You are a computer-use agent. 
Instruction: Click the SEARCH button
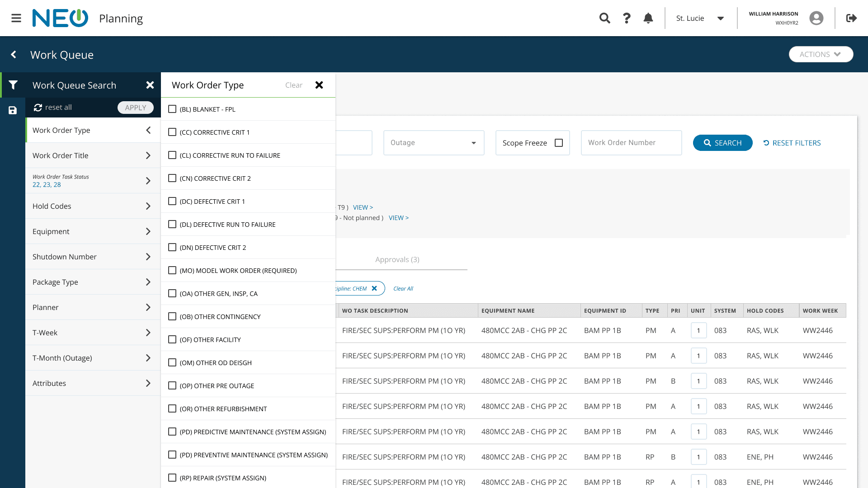pos(722,143)
